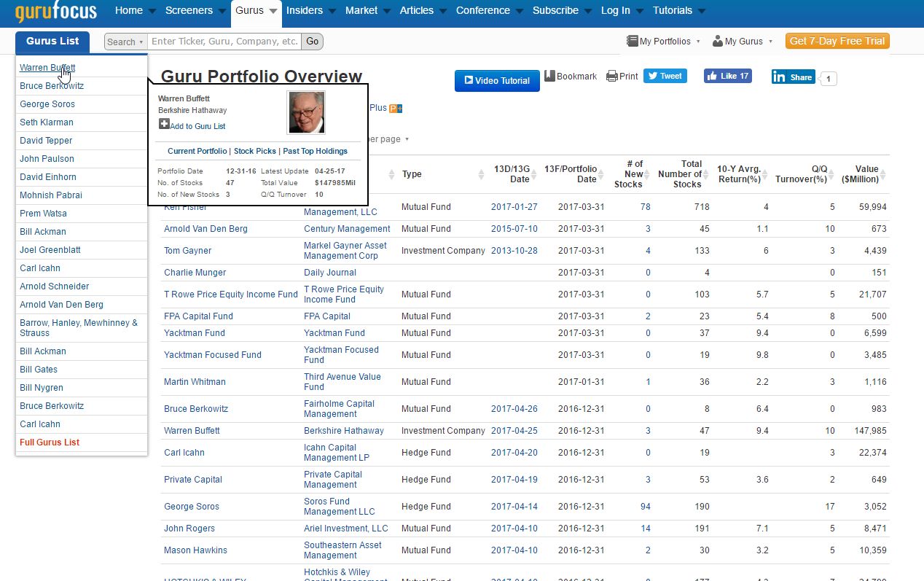
Task: Open Past Top Holdings link
Action: pyautogui.click(x=316, y=151)
